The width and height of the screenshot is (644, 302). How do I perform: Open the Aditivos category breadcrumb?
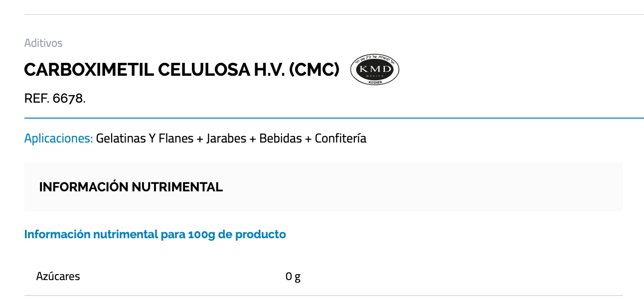(x=43, y=43)
